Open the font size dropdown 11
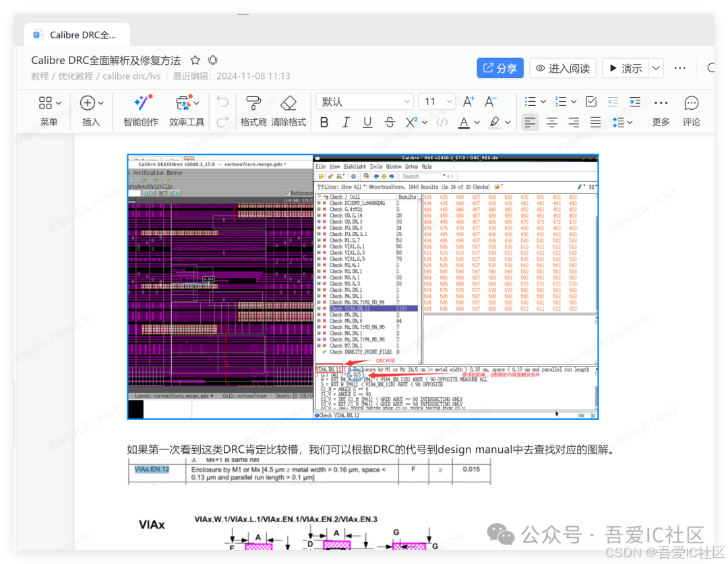This screenshot has width=728, height=564. click(436, 102)
